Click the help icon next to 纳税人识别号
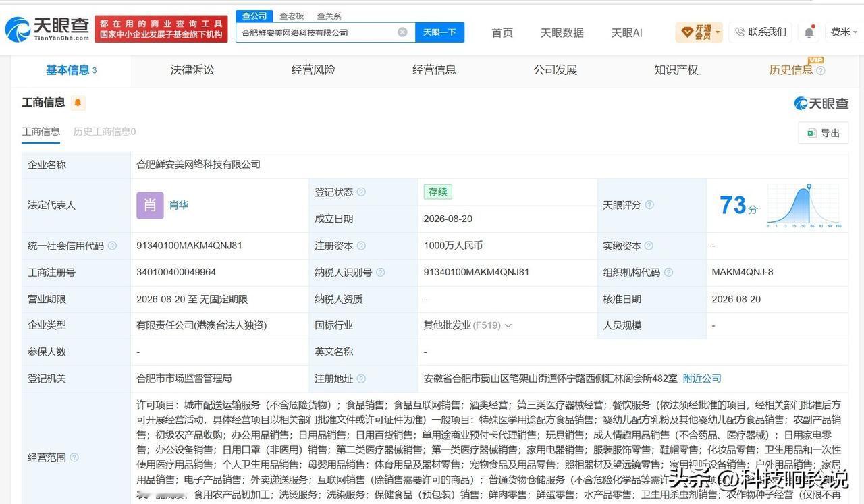This screenshot has height=504, width=864. click(380, 273)
